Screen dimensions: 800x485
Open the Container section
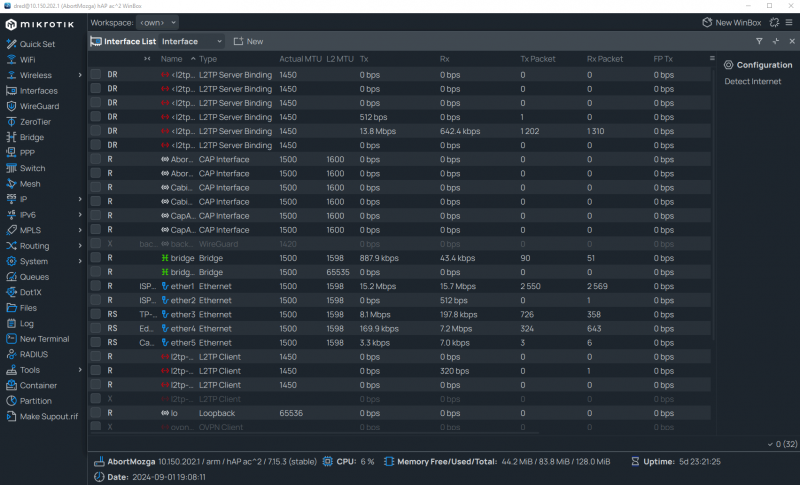38,385
